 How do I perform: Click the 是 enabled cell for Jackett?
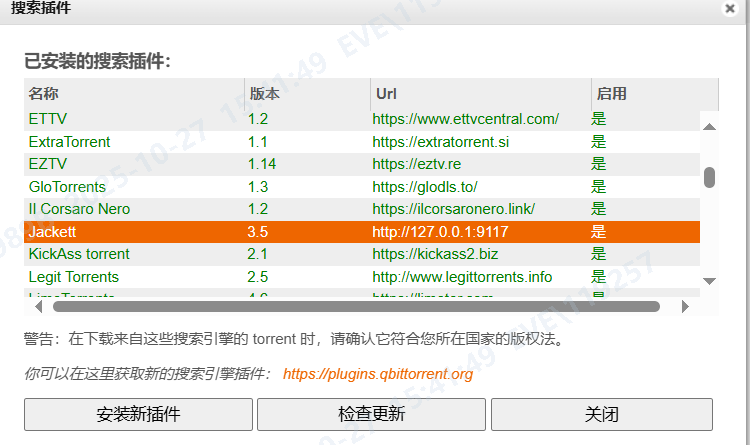click(598, 232)
